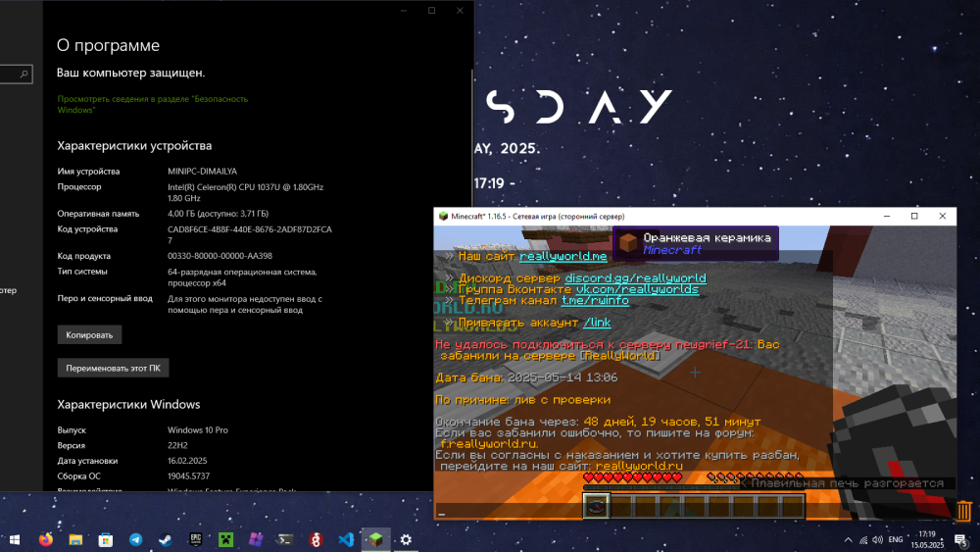Maximize the Minecraft window
This screenshot has width=980, height=552.
[914, 217]
